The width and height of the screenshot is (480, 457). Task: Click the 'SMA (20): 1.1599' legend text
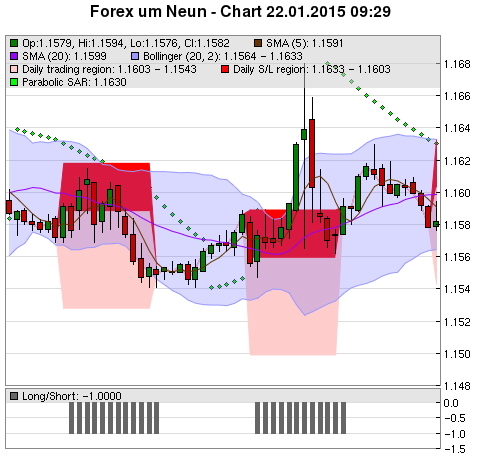(64, 56)
